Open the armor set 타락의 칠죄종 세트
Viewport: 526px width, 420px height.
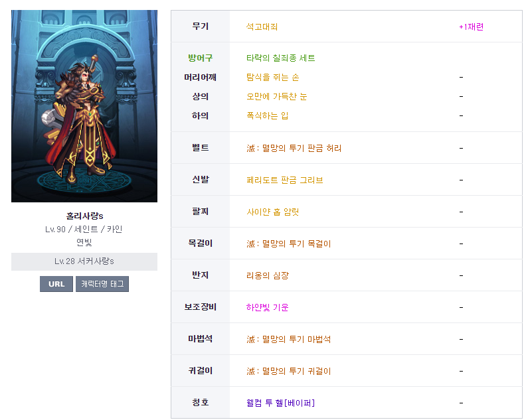[281, 58]
